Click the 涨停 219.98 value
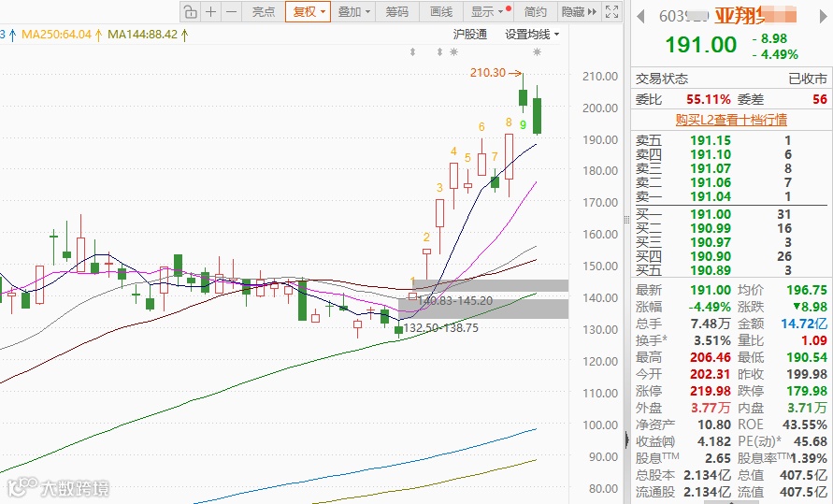833x504 pixels. pyautogui.click(x=711, y=391)
